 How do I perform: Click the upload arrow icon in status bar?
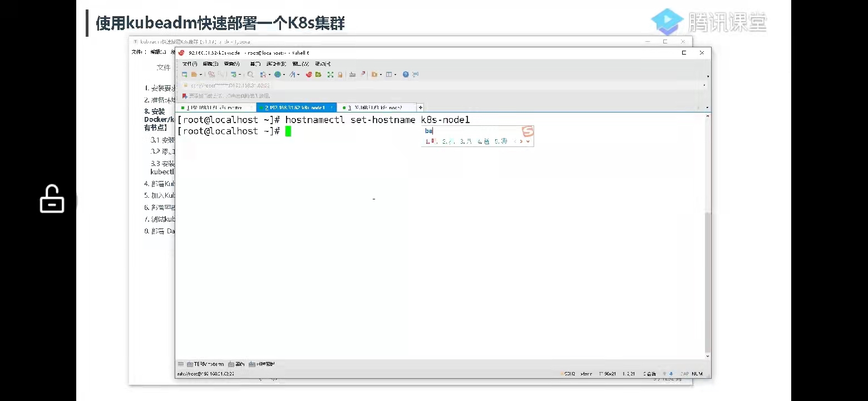(x=664, y=374)
